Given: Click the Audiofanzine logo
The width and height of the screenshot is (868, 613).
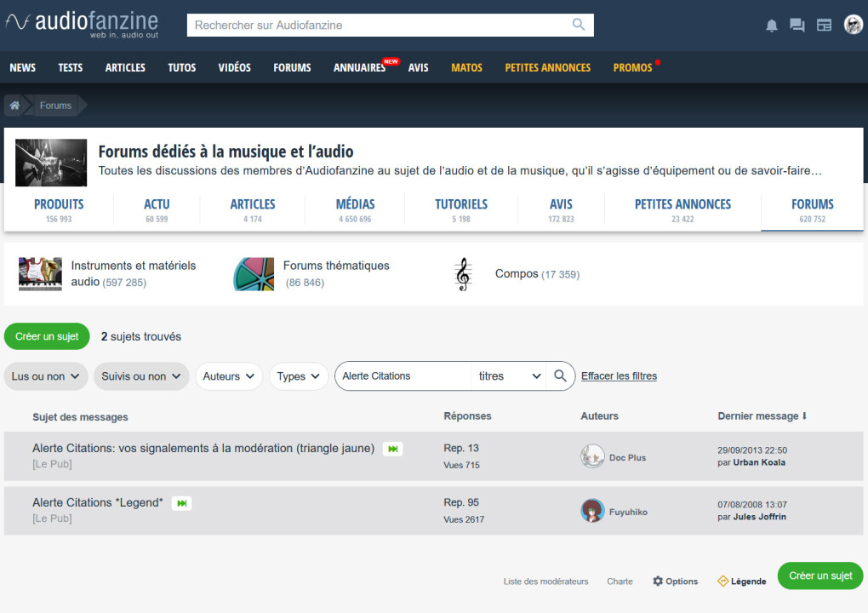Looking at the screenshot, I should pos(82,25).
